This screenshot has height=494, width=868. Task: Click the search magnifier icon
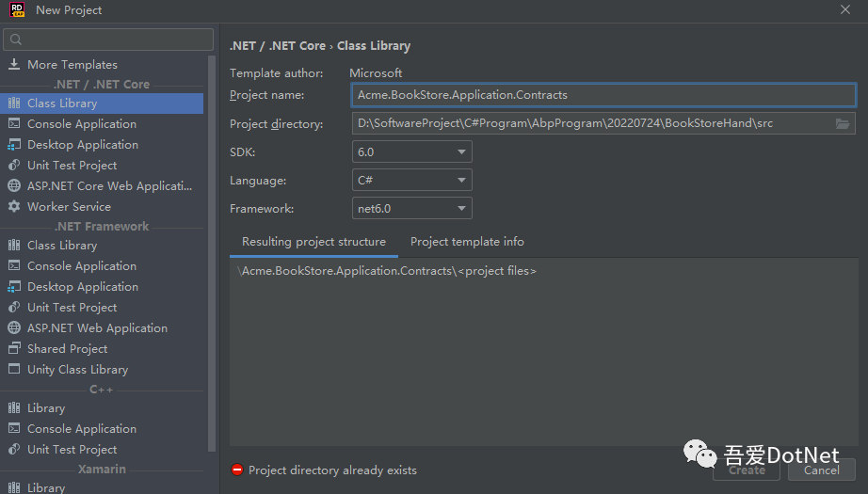tap(15, 40)
